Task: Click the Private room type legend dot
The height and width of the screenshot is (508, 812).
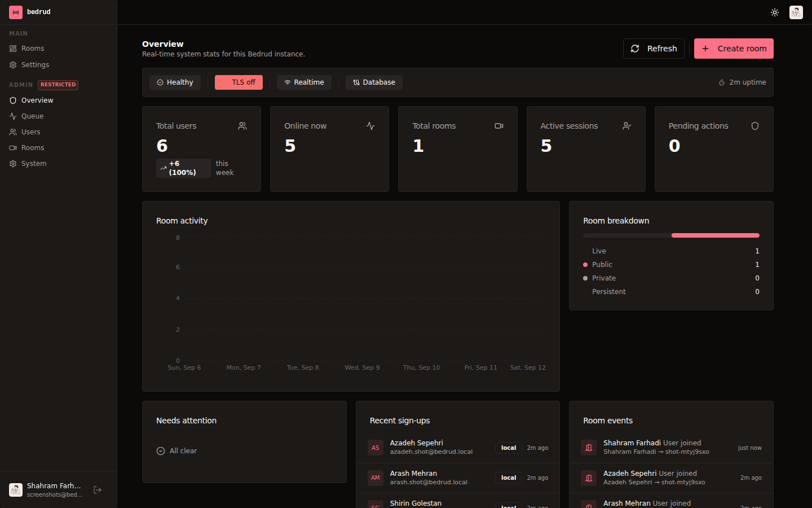Action: [x=585, y=278]
